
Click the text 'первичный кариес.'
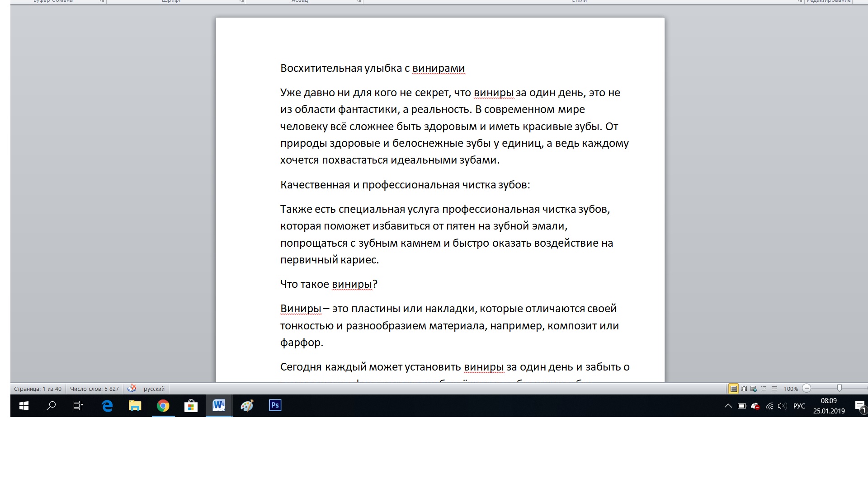point(330,260)
